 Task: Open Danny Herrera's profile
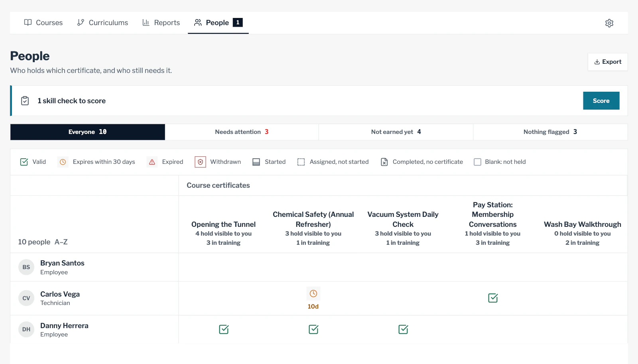[64, 326]
